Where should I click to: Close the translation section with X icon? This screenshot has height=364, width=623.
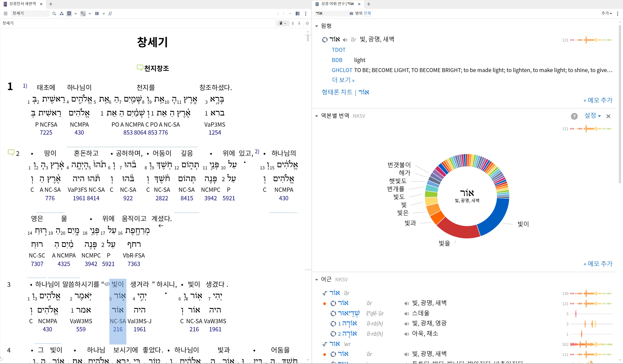(x=608, y=116)
